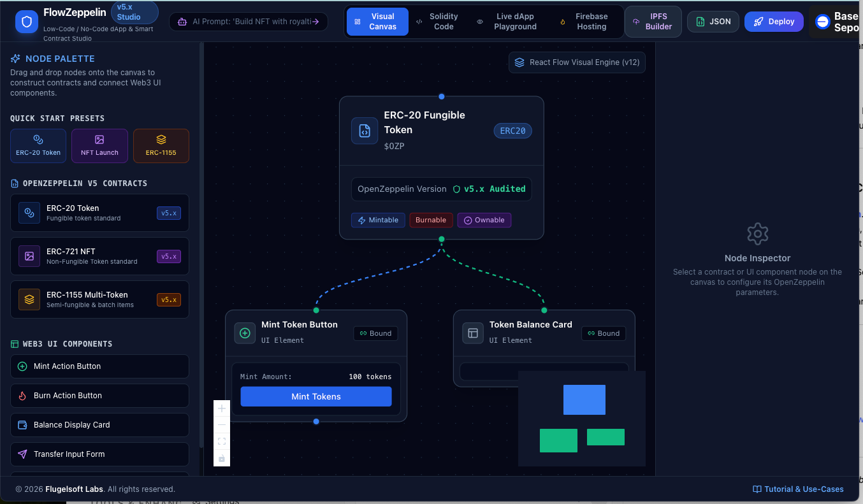The image size is (863, 504).
Task: Click the v5.x badge on ERC-20 Token
Action: tap(169, 213)
